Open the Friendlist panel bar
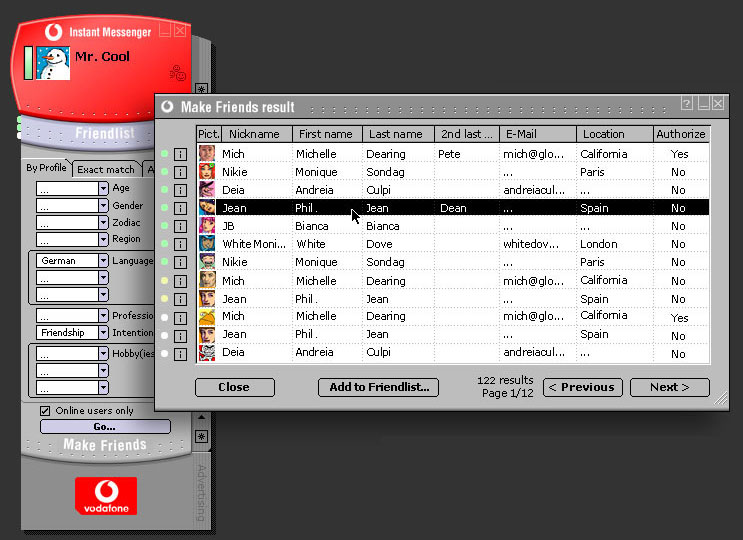 click(104, 133)
